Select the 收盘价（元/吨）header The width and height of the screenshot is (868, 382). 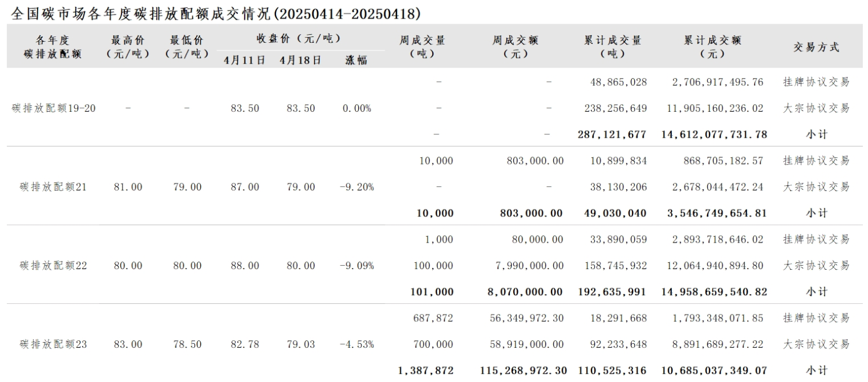pyautogui.click(x=299, y=39)
